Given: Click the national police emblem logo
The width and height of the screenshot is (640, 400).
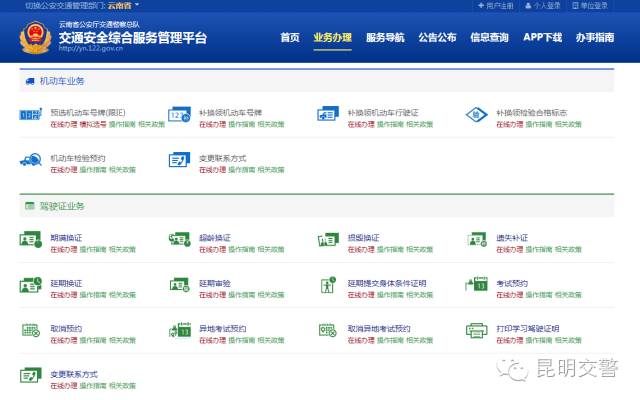Looking at the screenshot, I should click(x=36, y=38).
